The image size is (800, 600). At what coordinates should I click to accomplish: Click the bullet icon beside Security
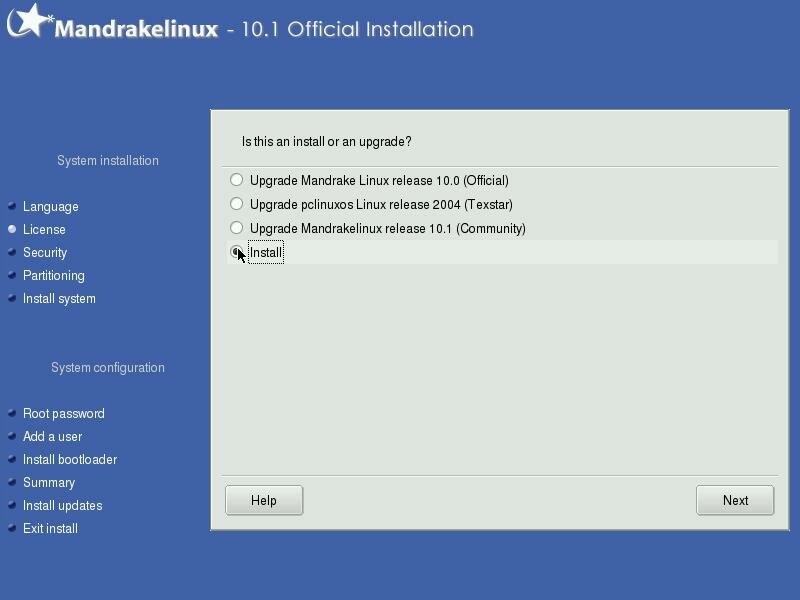point(12,252)
